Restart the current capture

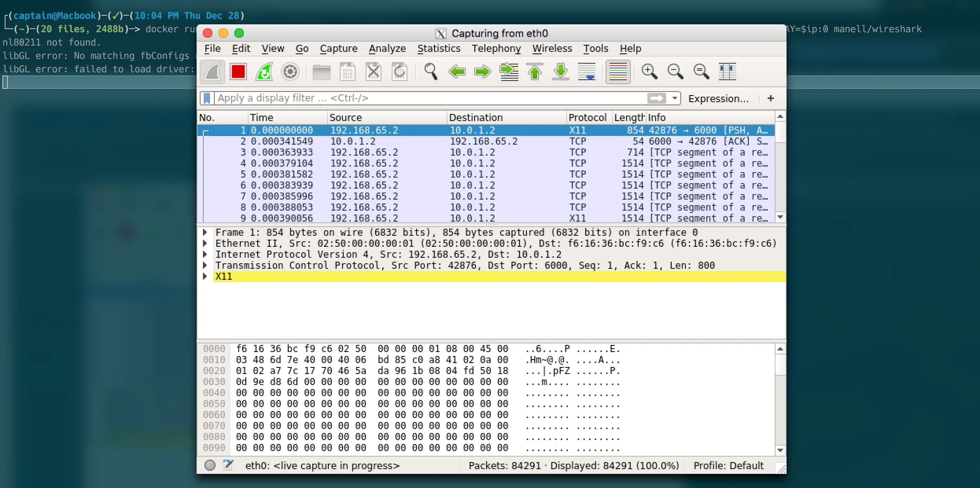point(264,72)
